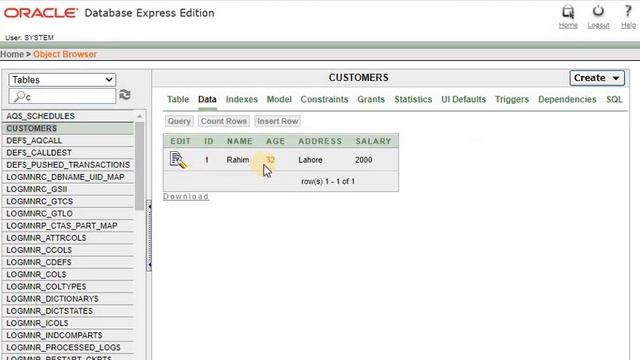Open the Grants tab
Viewport: 640px width, 360px height.
click(x=371, y=99)
